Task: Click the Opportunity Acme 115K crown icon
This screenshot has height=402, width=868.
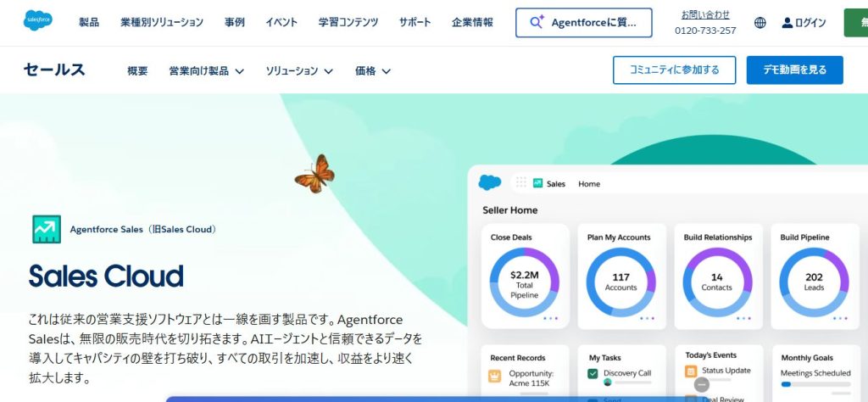Action: pos(494,377)
